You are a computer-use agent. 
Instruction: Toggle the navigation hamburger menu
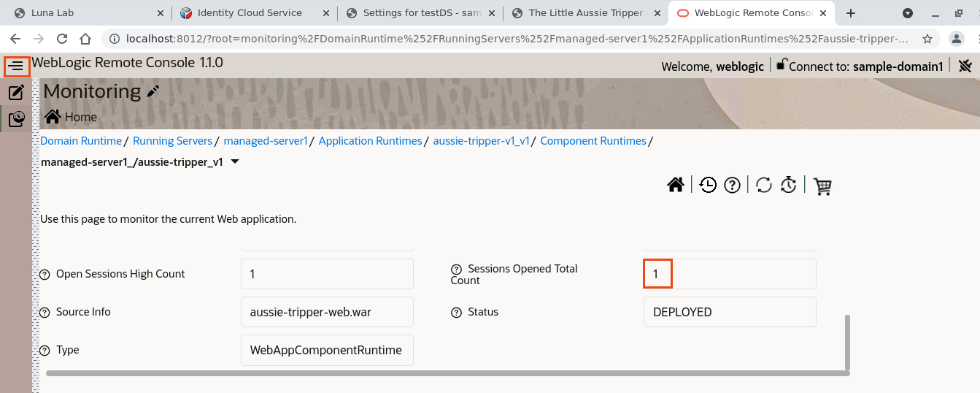tap(16, 66)
